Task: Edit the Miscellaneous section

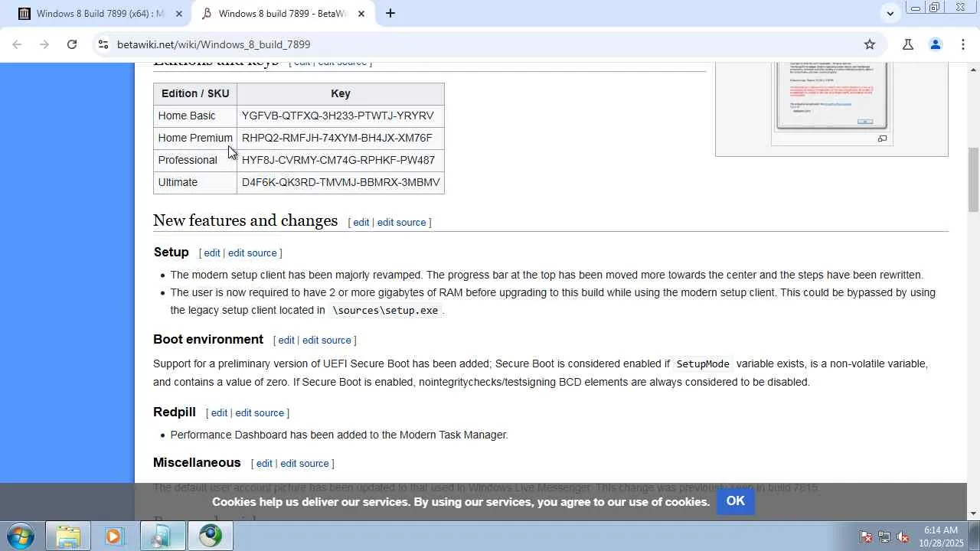Action: point(264,464)
